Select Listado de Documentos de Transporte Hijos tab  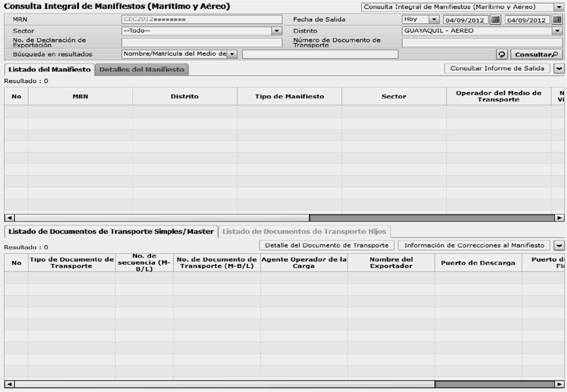point(304,231)
